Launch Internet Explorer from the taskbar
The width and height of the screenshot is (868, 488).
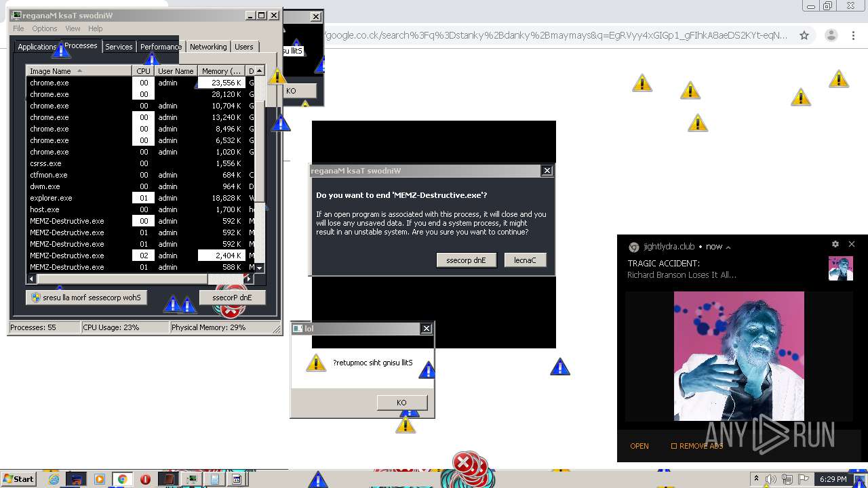tap(54, 479)
